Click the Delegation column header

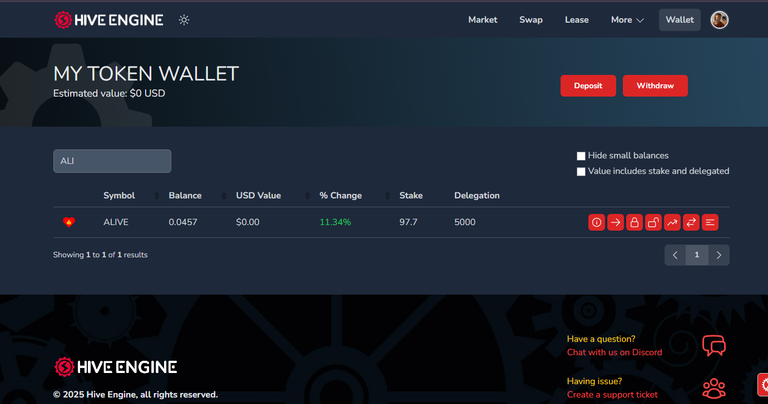(477, 195)
